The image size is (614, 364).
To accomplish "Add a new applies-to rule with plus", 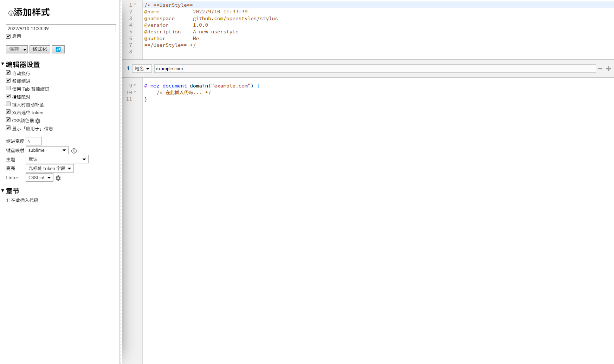I will tap(608, 69).
